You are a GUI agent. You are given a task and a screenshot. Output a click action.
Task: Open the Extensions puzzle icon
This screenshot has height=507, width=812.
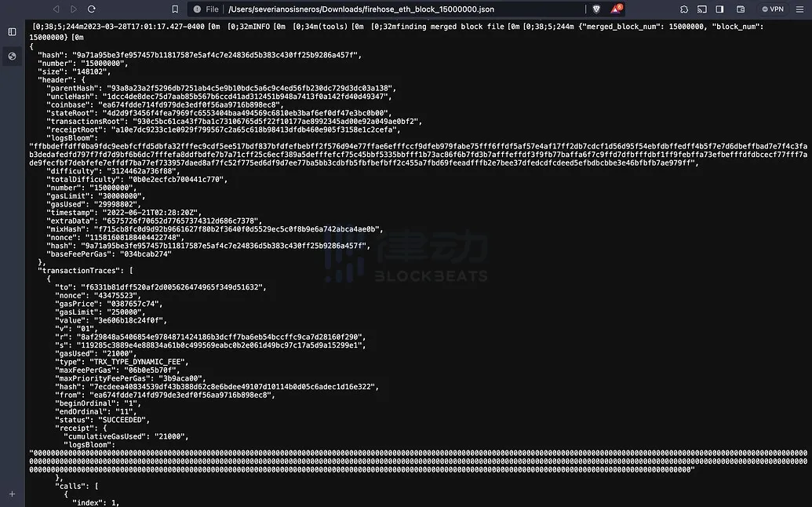coord(684,9)
